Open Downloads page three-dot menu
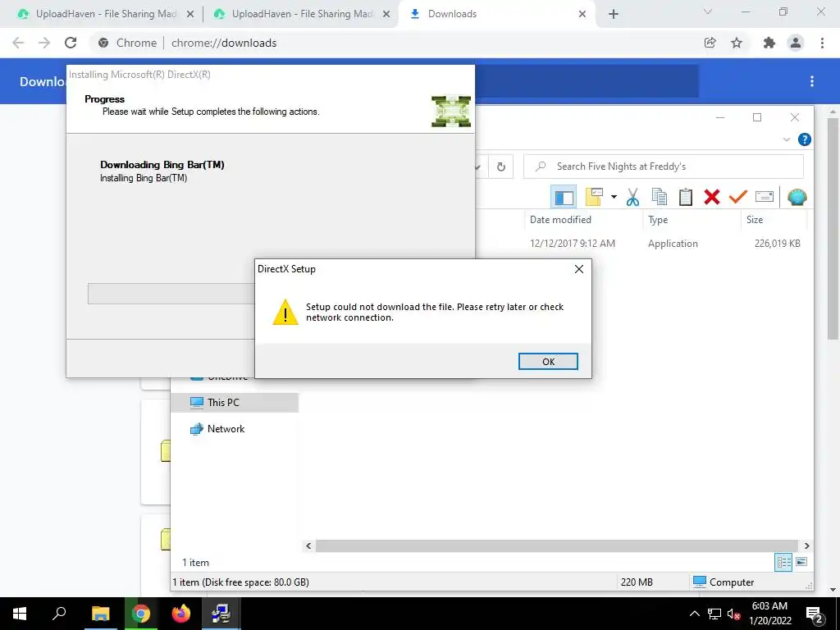 (x=812, y=81)
